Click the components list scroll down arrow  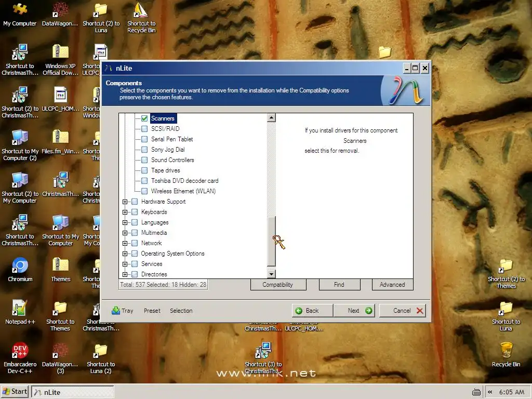click(271, 274)
